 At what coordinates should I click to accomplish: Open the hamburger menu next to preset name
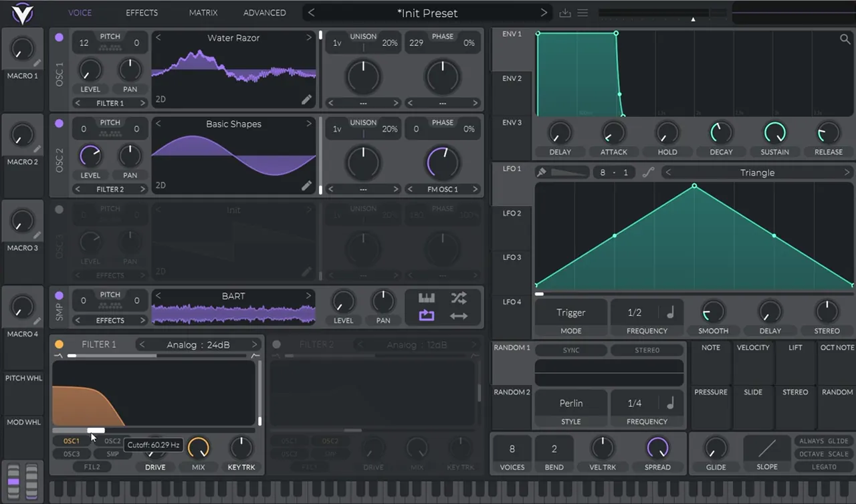582,13
